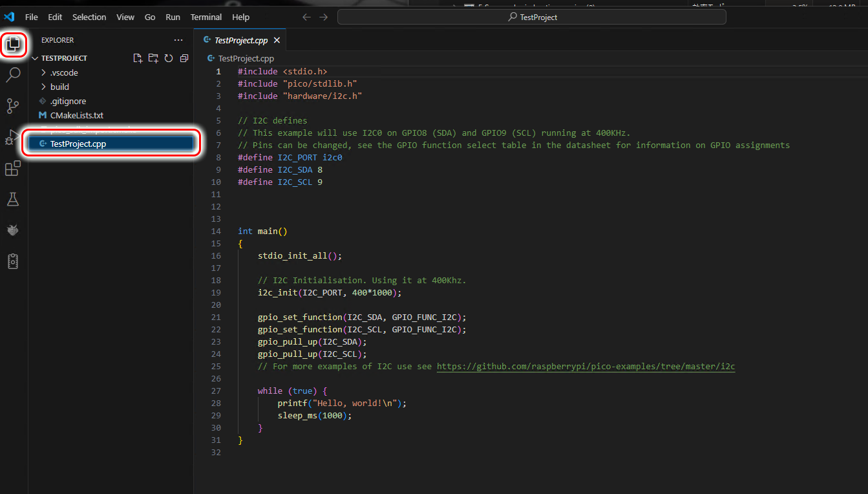Open the Explorer more actions menu
This screenshot has width=868, height=494.
(x=178, y=40)
